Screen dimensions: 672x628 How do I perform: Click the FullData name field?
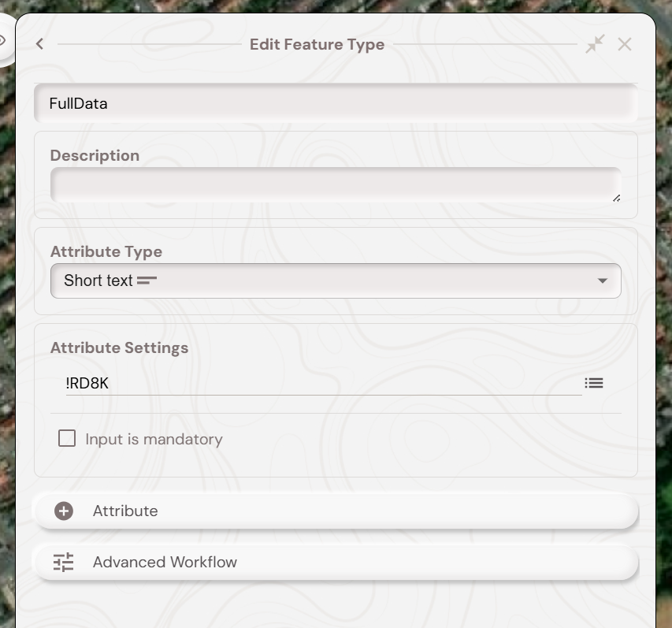point(335,103)
